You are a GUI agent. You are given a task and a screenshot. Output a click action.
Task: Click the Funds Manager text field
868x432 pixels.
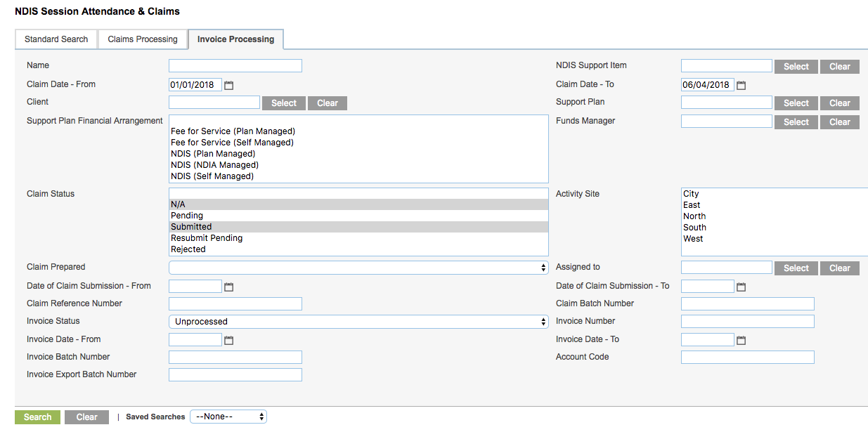tap(727, 122)
